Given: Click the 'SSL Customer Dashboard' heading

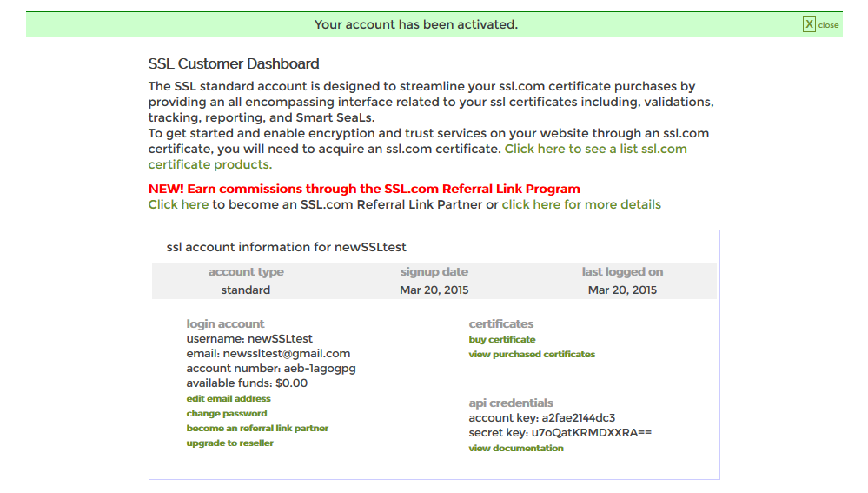Looking at the screenshot, I should (x=234, y=63).
